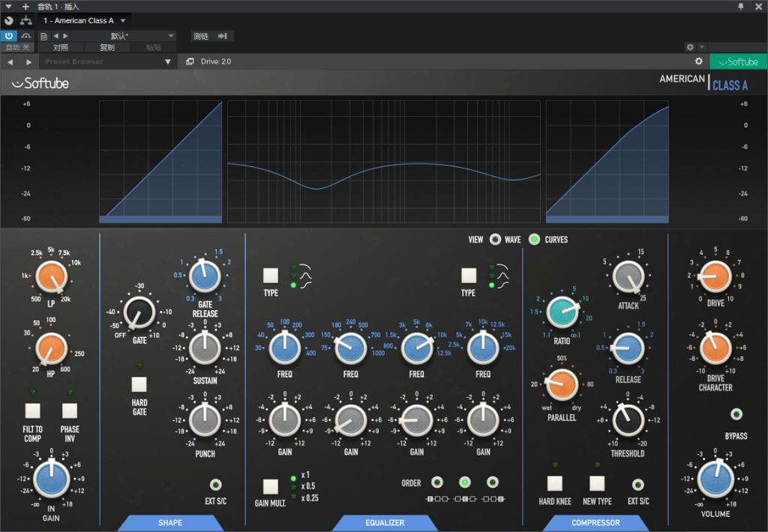Open the EQUALIZER section tab
The height and width of the screenshot is (532, 768).
(385, 523)
